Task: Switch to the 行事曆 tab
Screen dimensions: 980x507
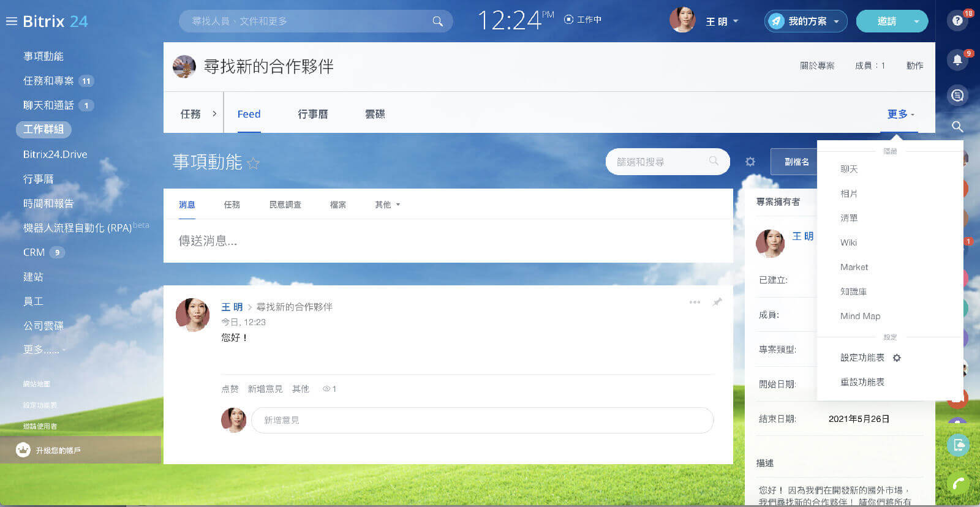Action: (312, 115)
